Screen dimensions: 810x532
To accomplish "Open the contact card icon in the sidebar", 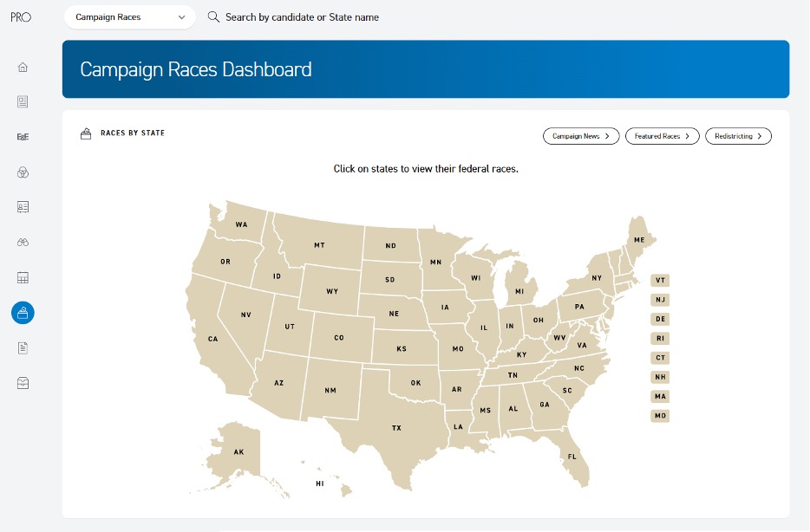I will click(x=22, y=206).
